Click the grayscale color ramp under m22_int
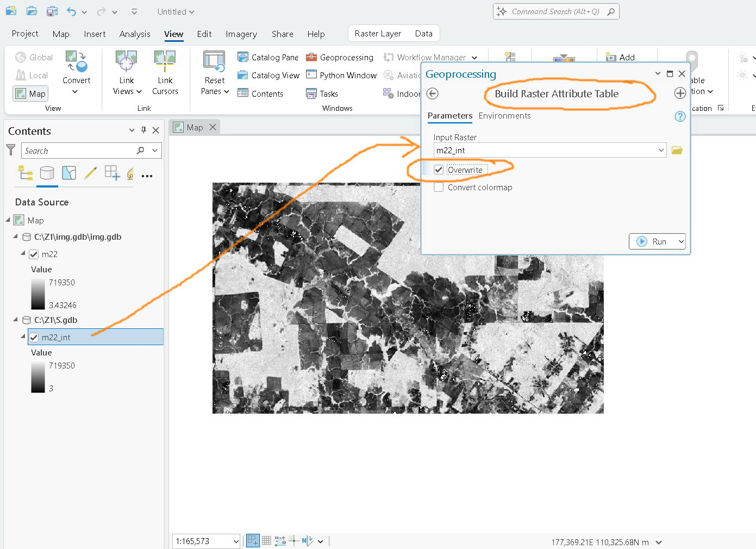The height and width of the screenshot is (549, 756). (38, 377)
